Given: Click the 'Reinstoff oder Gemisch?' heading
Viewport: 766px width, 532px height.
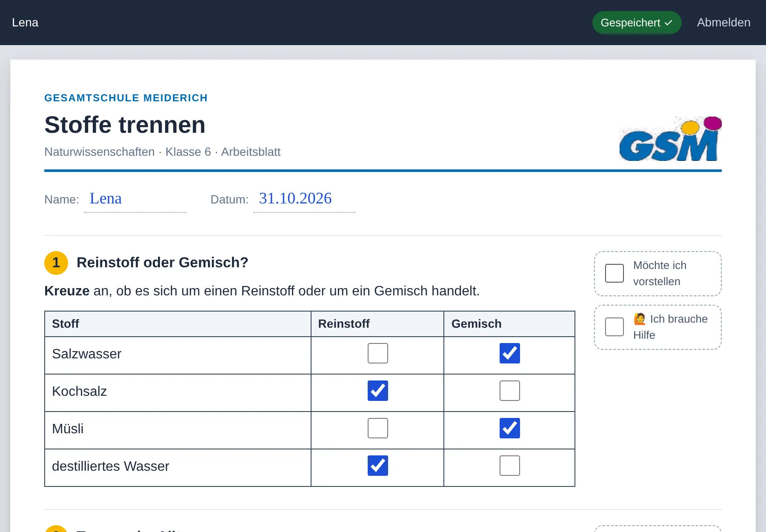Looking at the screenshot, I should click(163, 263).
